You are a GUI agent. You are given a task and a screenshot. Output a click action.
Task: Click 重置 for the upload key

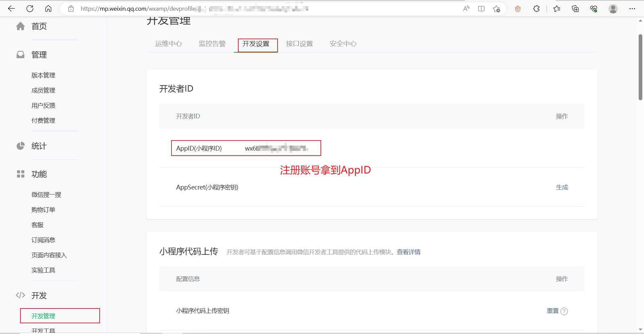[553, 311]
